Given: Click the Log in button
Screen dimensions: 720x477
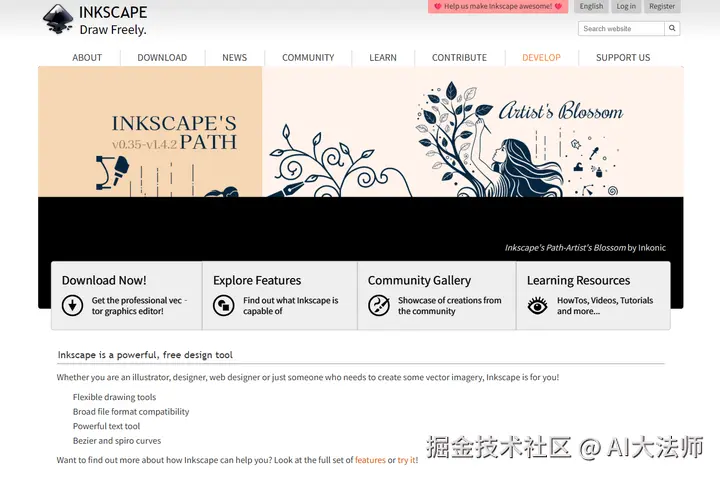Looking at the screenshot, I should (x=626, y=6).
